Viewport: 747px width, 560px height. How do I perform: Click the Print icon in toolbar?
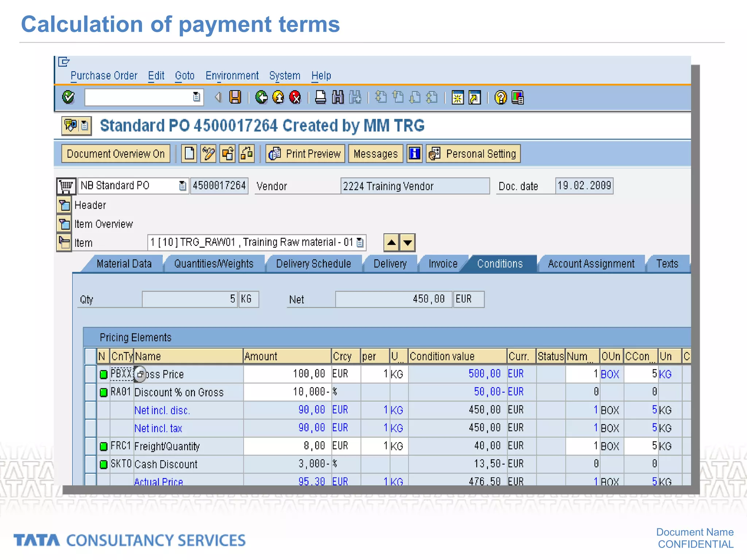pos(321,97)
